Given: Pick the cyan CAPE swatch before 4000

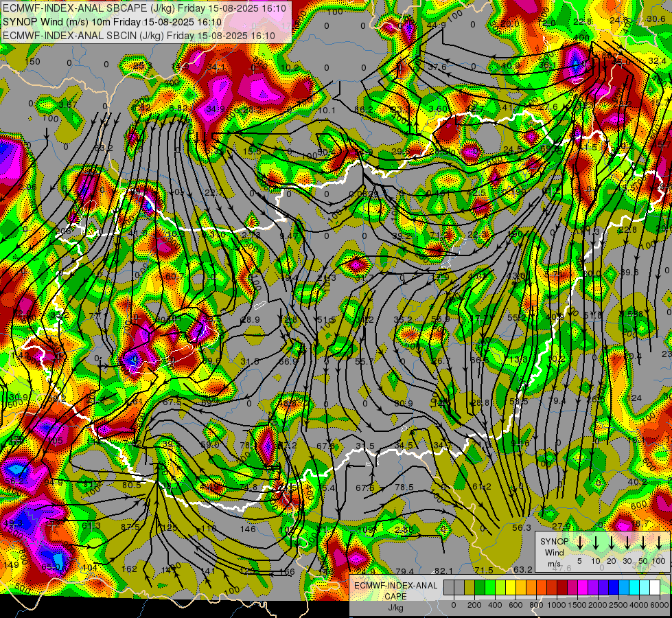Looking at the screenshot, I should pos(634,588).
